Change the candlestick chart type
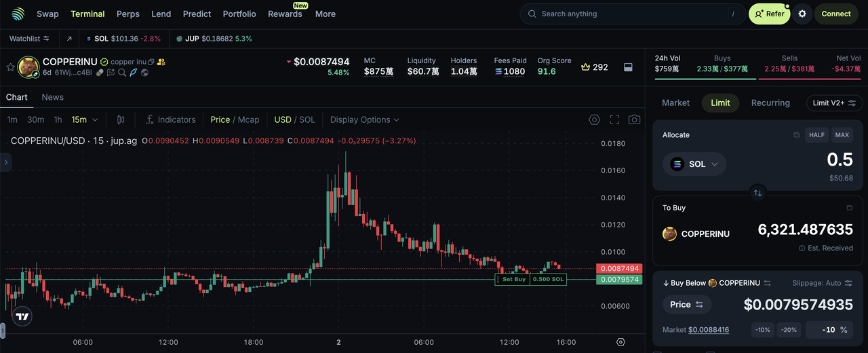Image resolution: width=868 pixels, height=353 pixels. pos(121,119)
